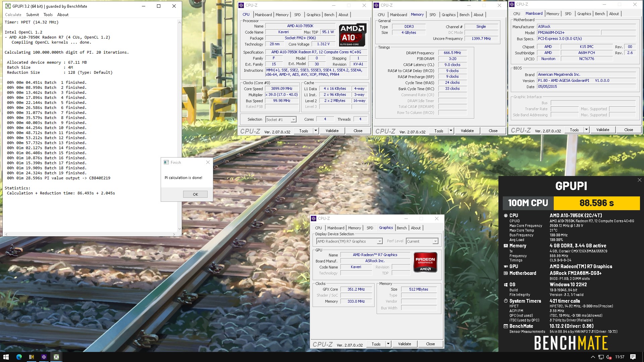This screenshot has height=362, width=644.
Task: Click Close button in CPU-Z Graphics window
Action: [x=430, y=344]
